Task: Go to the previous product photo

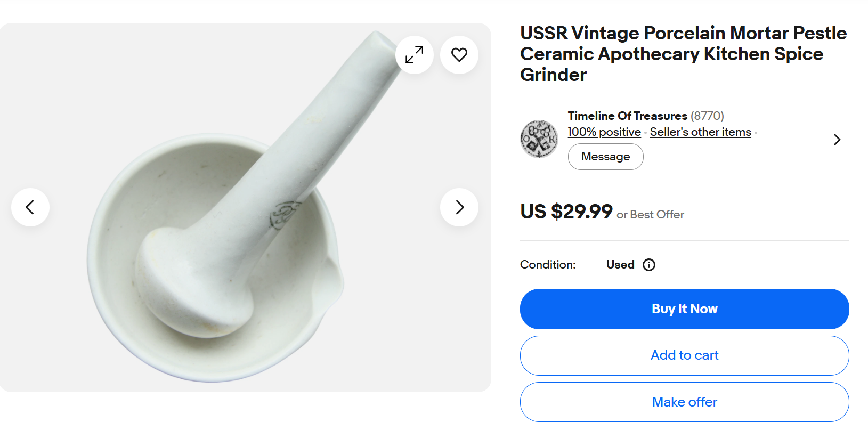Action: (30, 207)
